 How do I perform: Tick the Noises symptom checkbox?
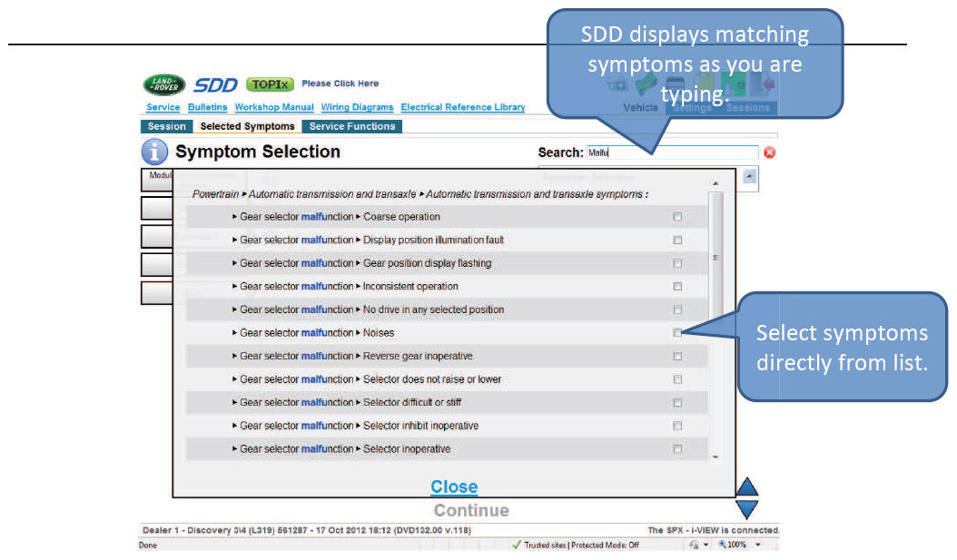[x=677, y=333]
